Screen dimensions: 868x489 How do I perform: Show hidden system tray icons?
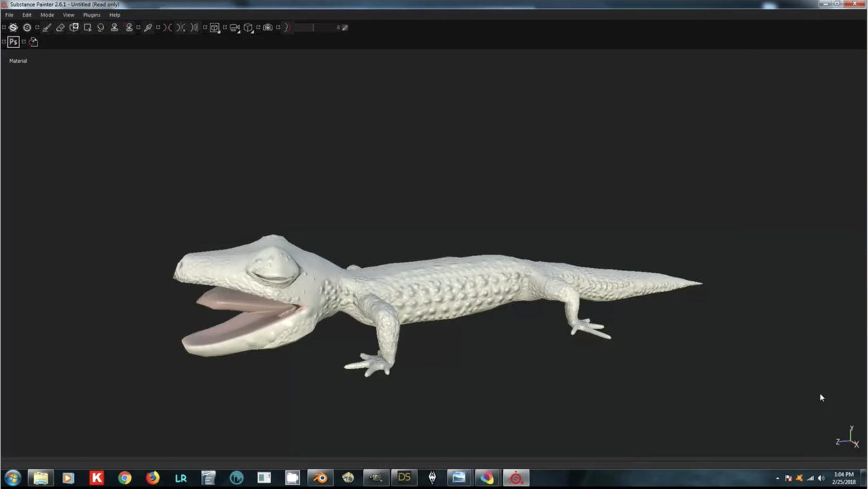(777, 478)
